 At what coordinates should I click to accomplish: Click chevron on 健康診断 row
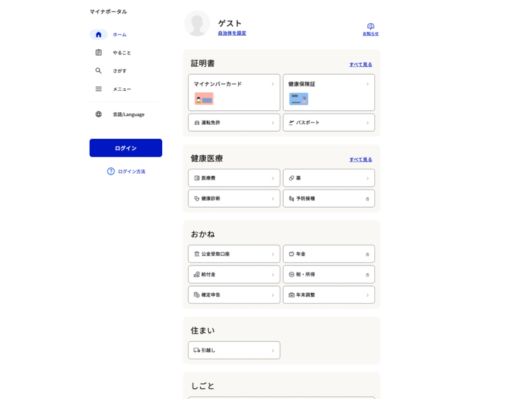272,199
